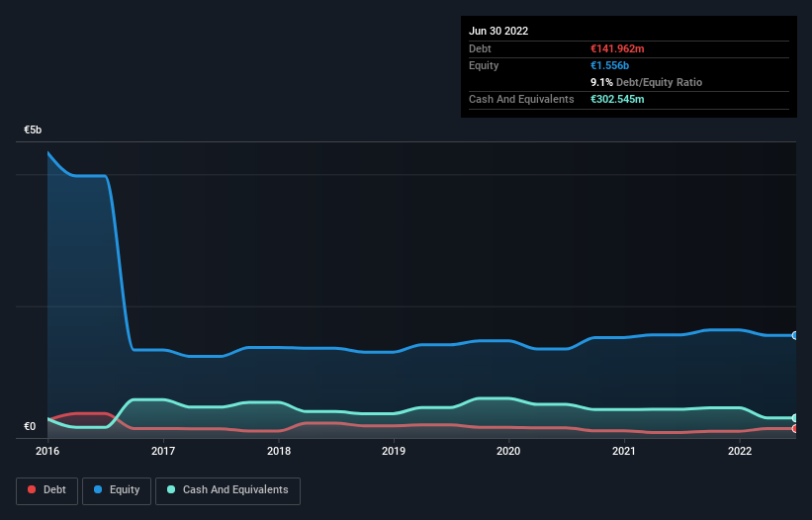Click the red Debt endpoint marker

[x=795, y=428]
